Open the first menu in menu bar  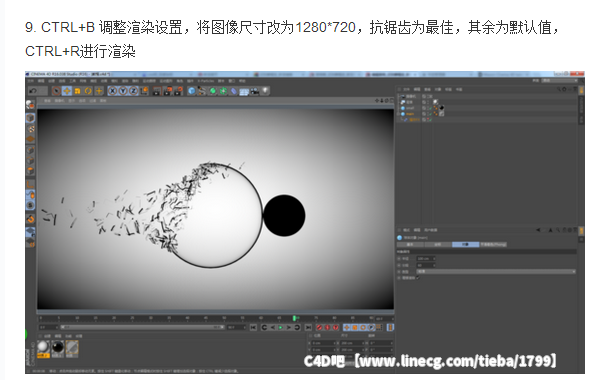[x=30, y=81]
